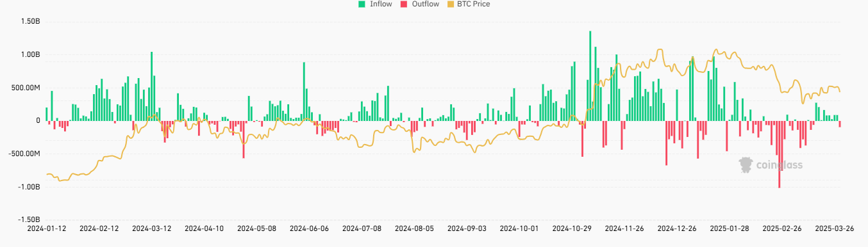The width and height of the screenshot is (868, 247).
Task: Select the 2024-07-08 date label
Action: pyautogui.click(x=362, y=228)
